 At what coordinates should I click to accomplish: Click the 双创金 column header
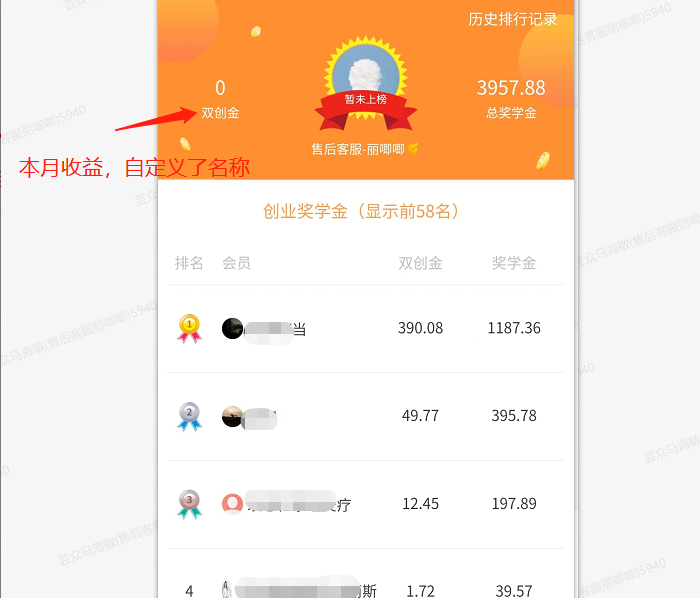pyautogui.click(x=421, y=263)
